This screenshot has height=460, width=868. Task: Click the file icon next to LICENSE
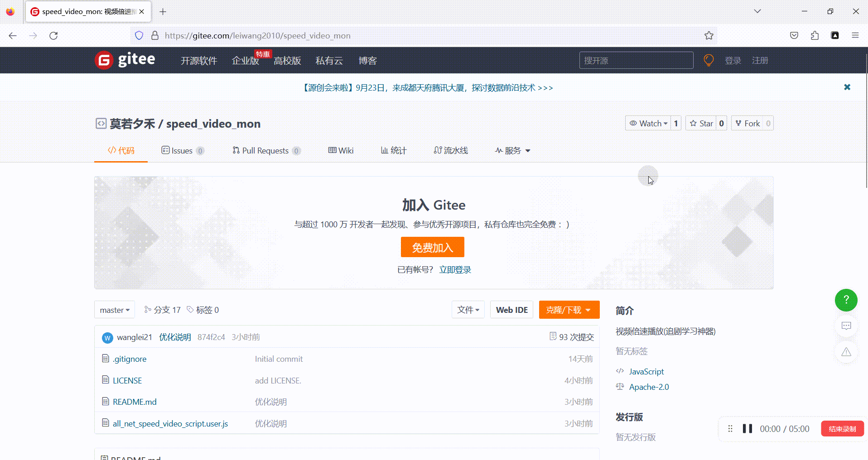[106, 380]
